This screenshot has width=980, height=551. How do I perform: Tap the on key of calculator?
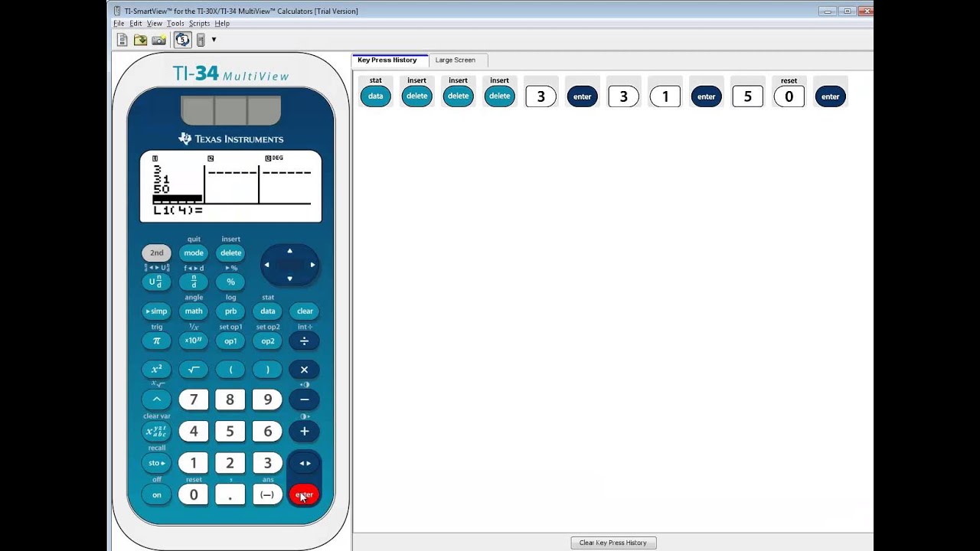tap(156, 494)
